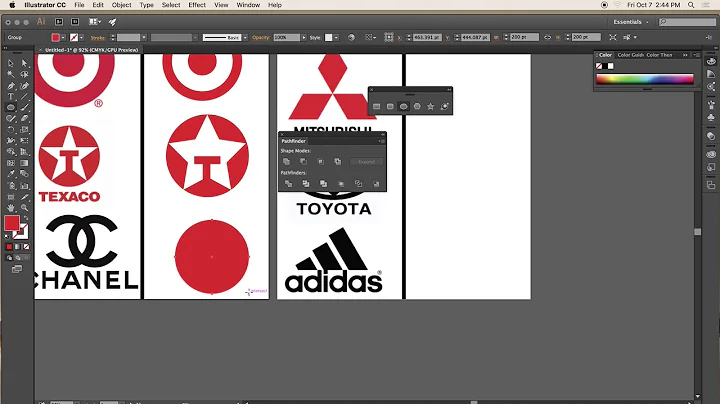This screenshot has height=404, width=720.
Task: Choose Star in floating shape tools panel
Action: pyautogui.click(x=430, y=107)
